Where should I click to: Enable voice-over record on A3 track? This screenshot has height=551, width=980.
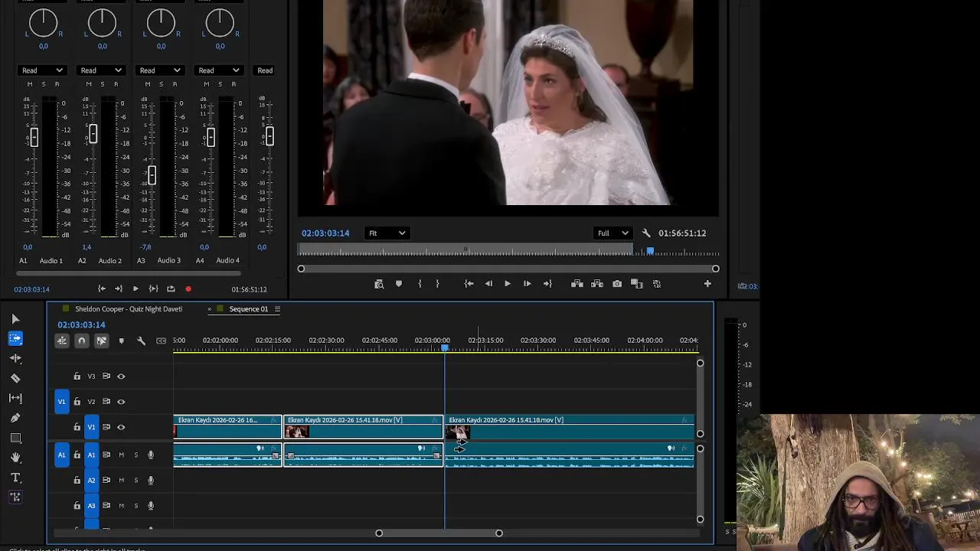point(151,506)
